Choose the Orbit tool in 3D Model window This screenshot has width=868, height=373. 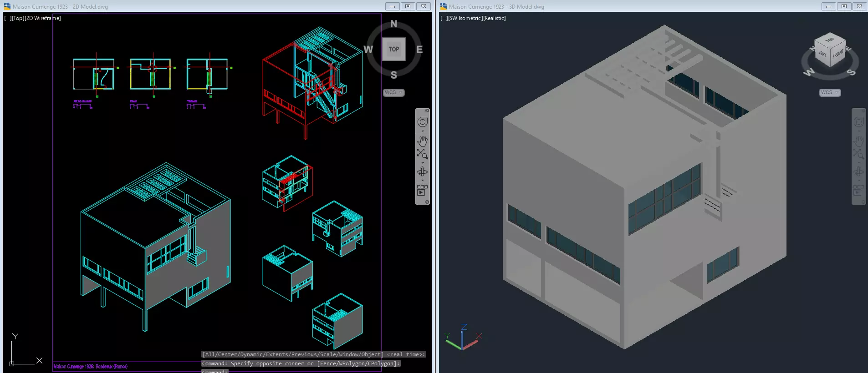tap(859, 171)
